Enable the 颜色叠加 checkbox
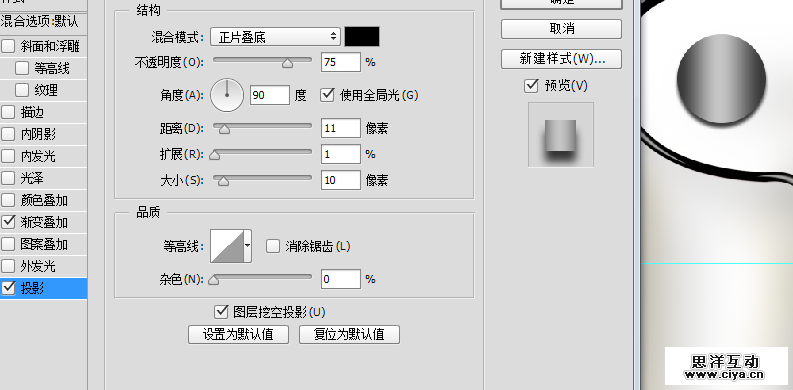The height and width of the screenshot is (390, 793). pos(8,200)
